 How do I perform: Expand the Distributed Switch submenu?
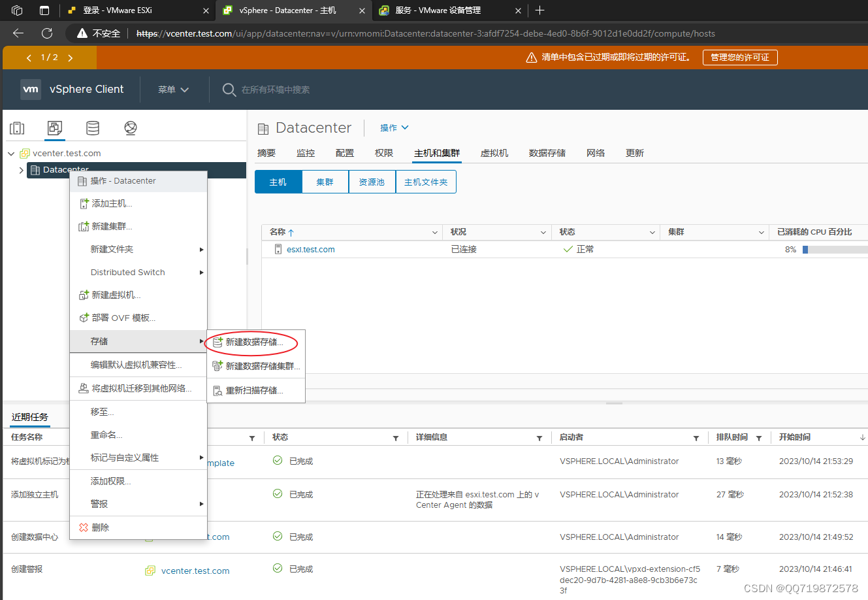tap(138, 273)
